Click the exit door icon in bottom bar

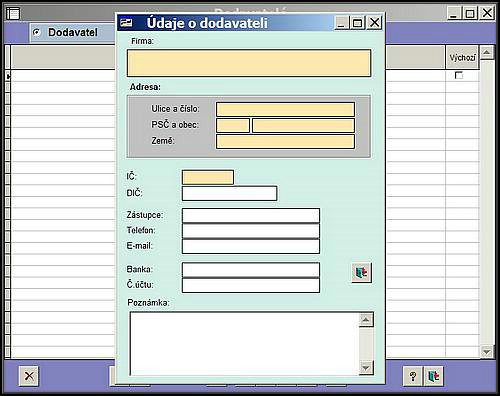(x=434, y=376)
